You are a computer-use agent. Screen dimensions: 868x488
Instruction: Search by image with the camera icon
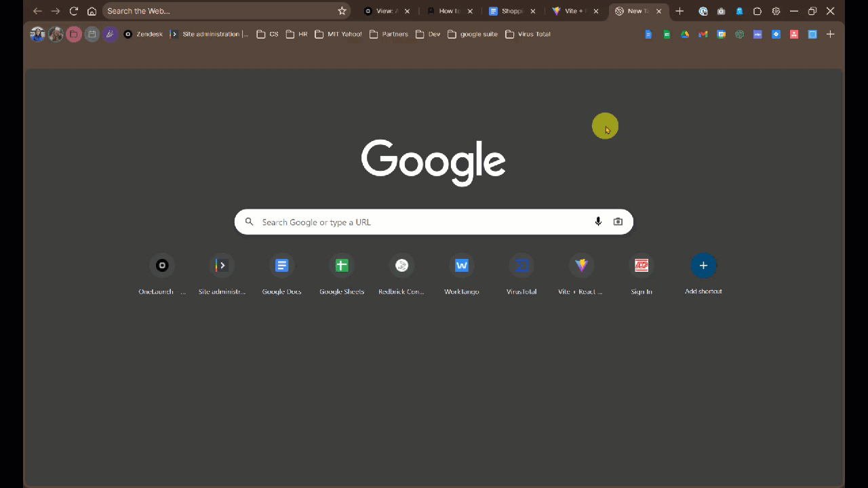pyautogui.click(x=618, y=222)
